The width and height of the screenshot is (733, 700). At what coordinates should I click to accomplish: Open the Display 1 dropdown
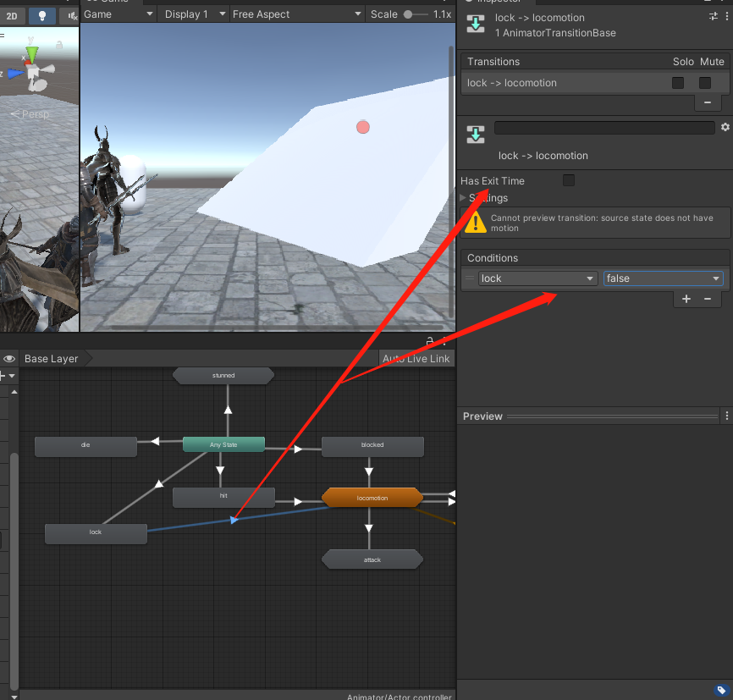(195, 14)
